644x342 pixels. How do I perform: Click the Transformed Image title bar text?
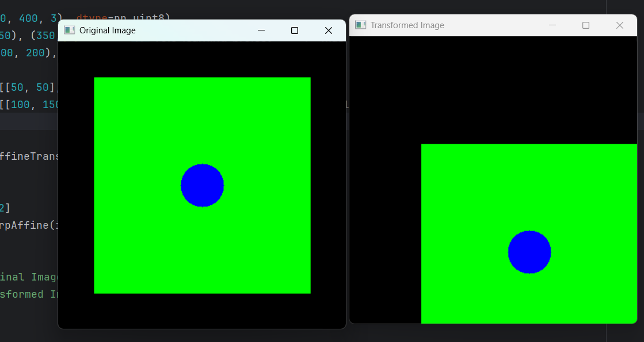click(x=407, y=25)
